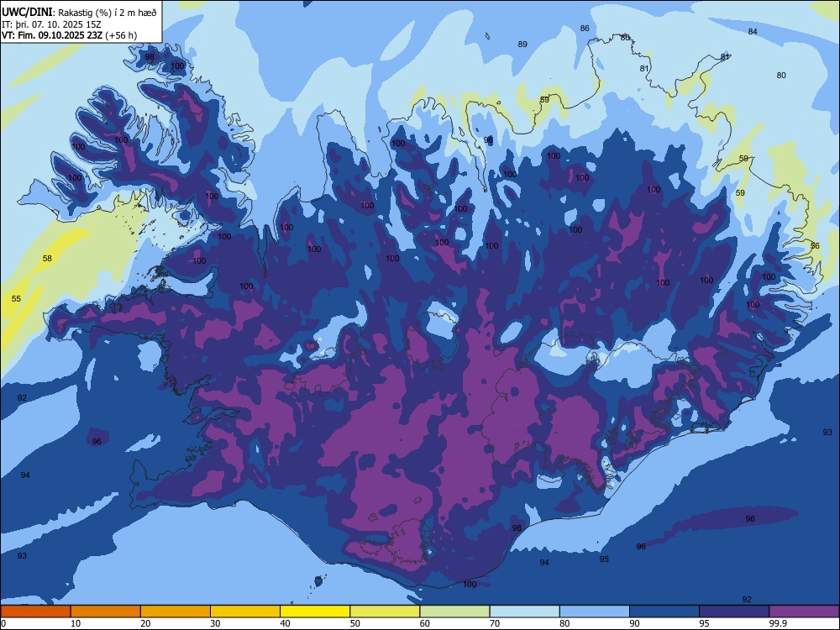Click the '20' tick label on the legend
The height and width of the screenshot is (630, 840).
click(145, 623)
